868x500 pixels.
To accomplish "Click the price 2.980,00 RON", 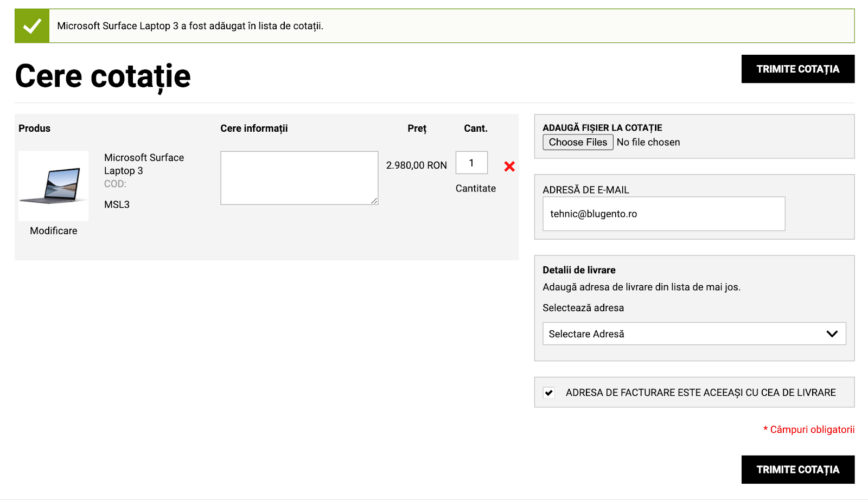I will [x=417, y=165].
